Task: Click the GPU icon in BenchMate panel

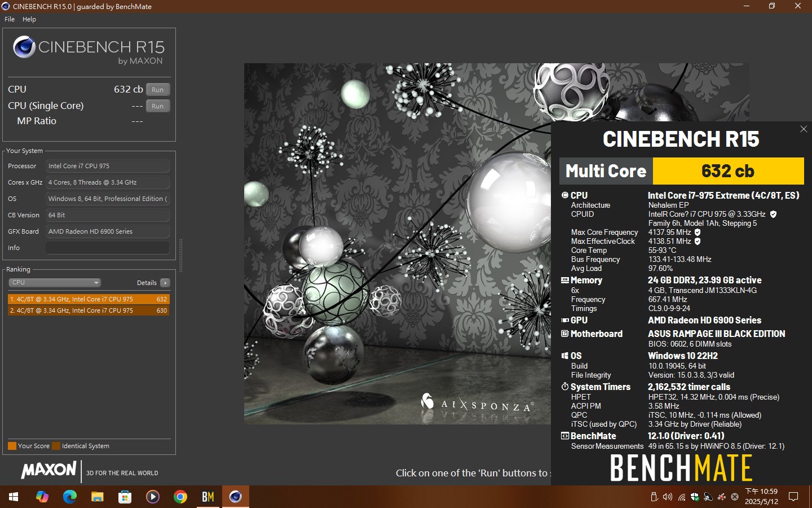Action: pyautogui.click(x=565, y=320)
